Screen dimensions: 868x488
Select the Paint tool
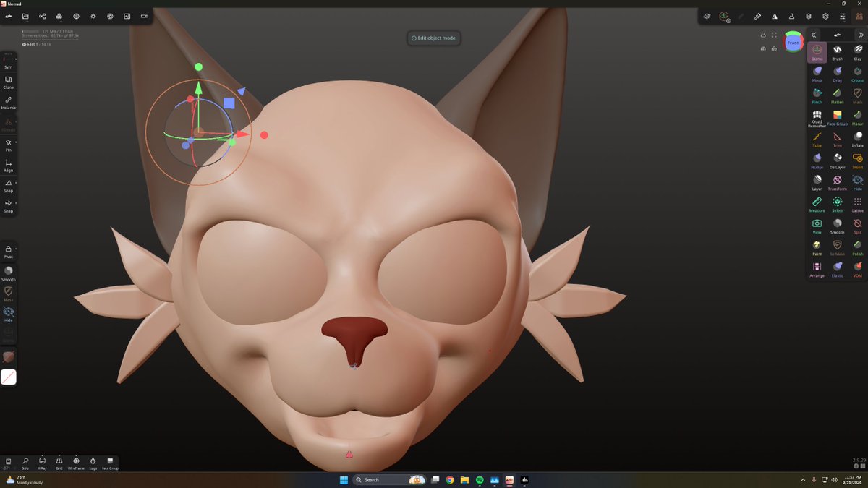click(817, 247)
